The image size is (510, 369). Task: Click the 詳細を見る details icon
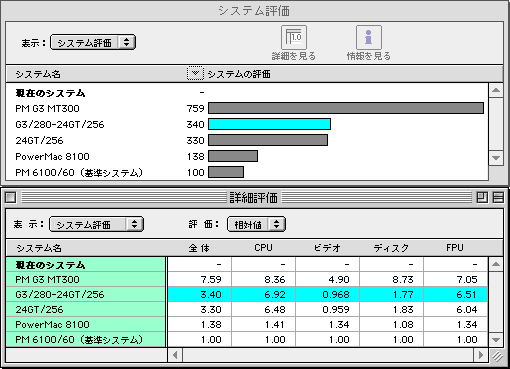(x=294, y=37)
